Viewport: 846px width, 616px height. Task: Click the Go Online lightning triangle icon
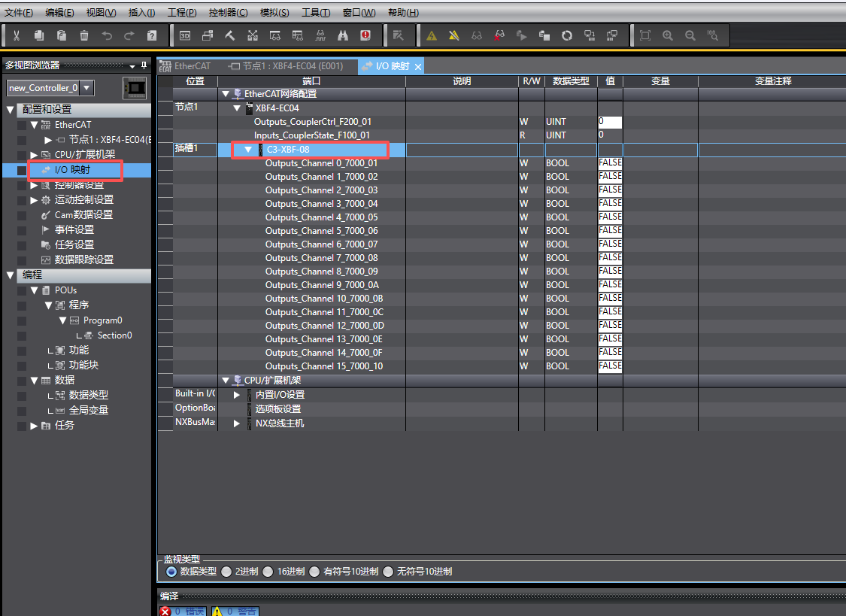click(x=432, y=35)
